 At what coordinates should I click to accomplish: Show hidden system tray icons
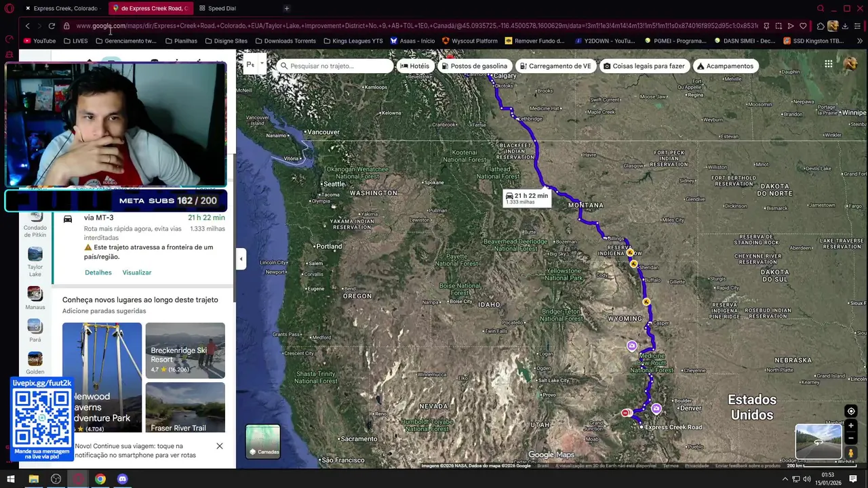coord(785,479)
